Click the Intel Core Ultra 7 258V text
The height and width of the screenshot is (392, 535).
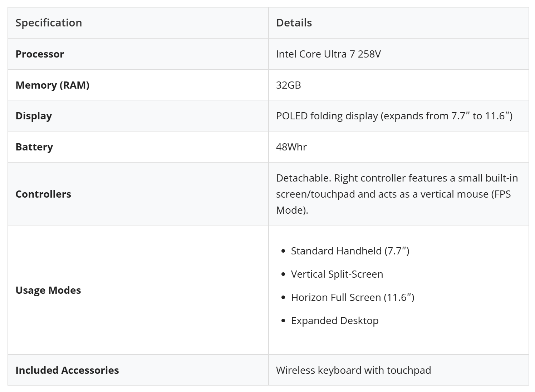pos(328,54)
